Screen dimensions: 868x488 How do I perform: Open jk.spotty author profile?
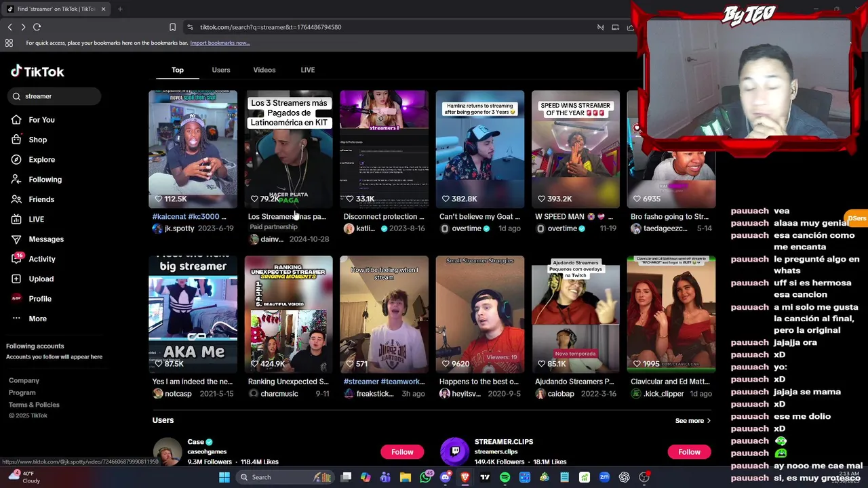tap(179, 228)
